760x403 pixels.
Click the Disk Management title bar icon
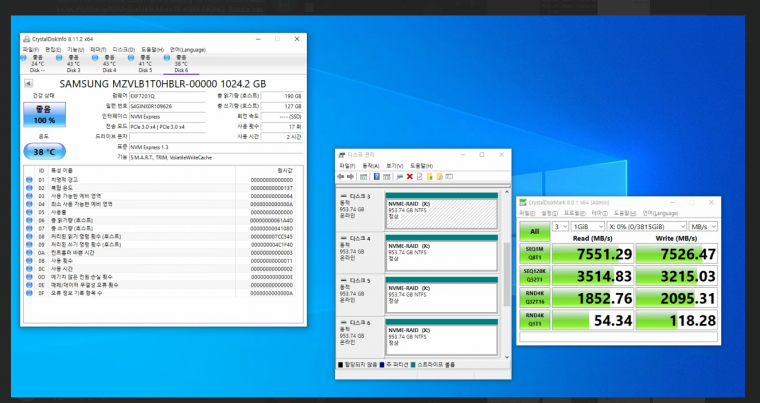[x=342, y=155]
